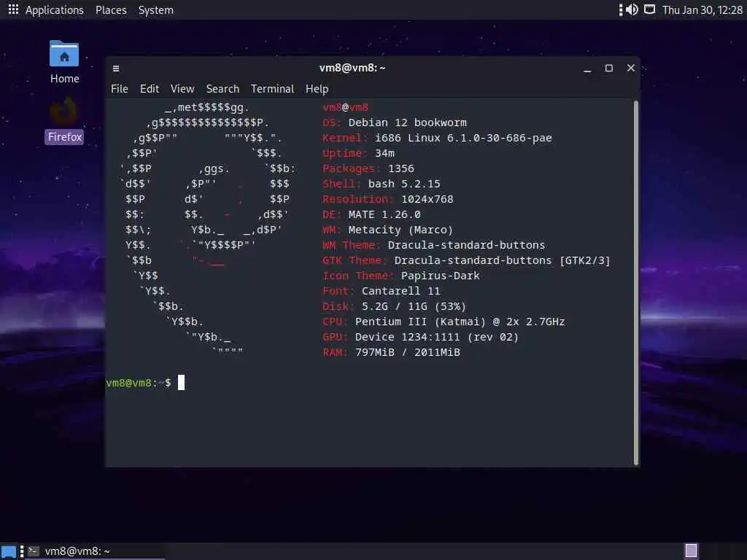Open the terminal Search menu
Screen dimensions: 747x560
click(222, 89)
